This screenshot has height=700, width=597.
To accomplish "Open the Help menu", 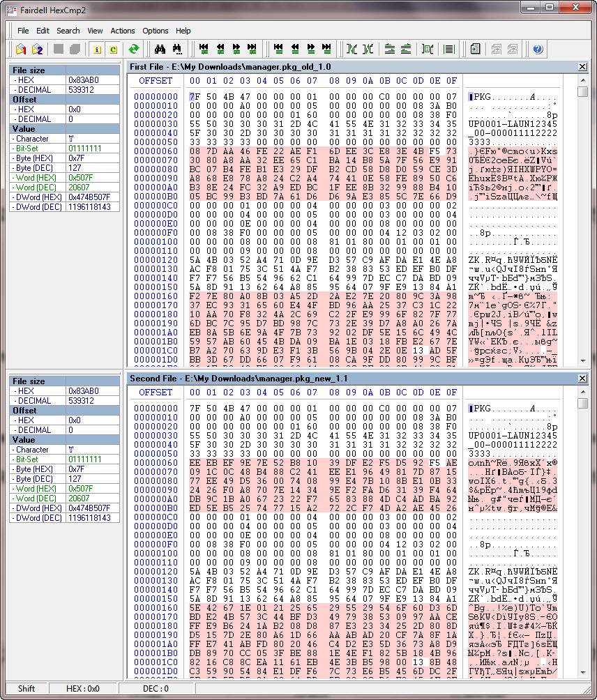I will coord(183,31).
